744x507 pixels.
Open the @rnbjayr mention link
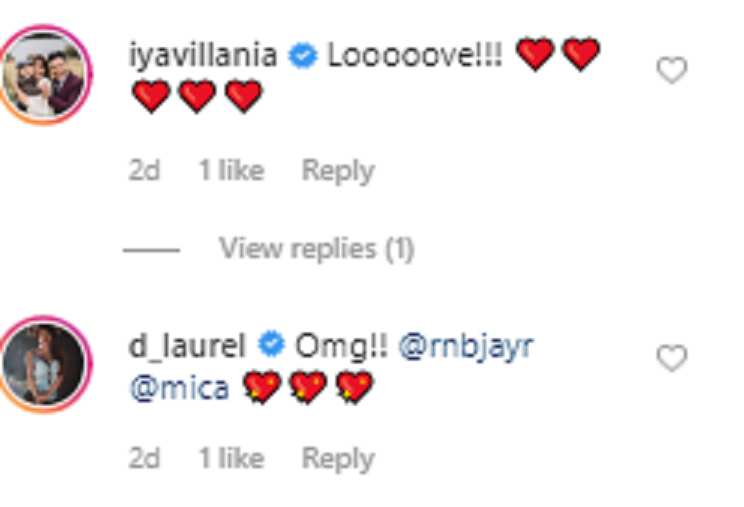[x=466, y=347]
